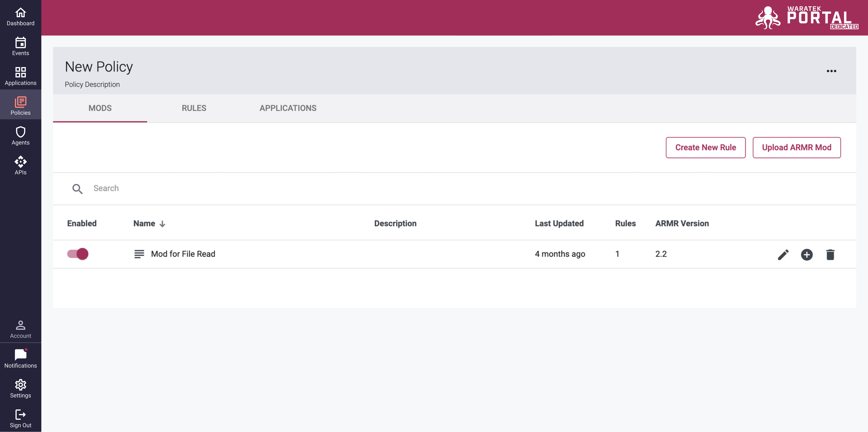This screenshot has width=868, height=432.
Task: Edit Mod for File Read with pencil icon
Action: click(783, 255)
